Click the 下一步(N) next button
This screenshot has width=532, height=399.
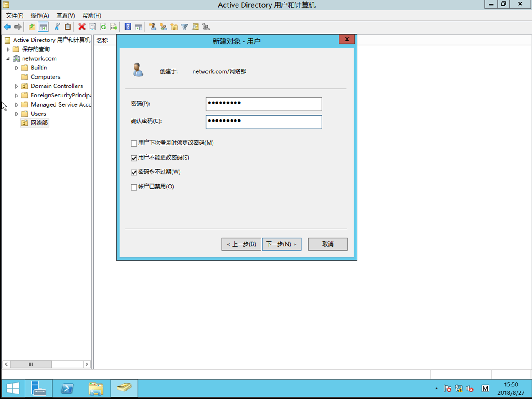pyautogui.click(x=282, y=244)
